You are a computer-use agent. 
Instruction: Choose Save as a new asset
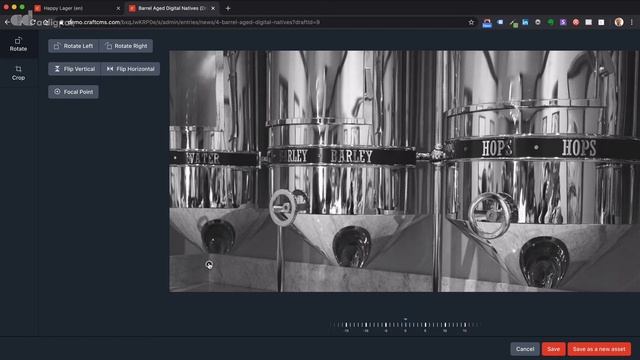tap(599, 349)
